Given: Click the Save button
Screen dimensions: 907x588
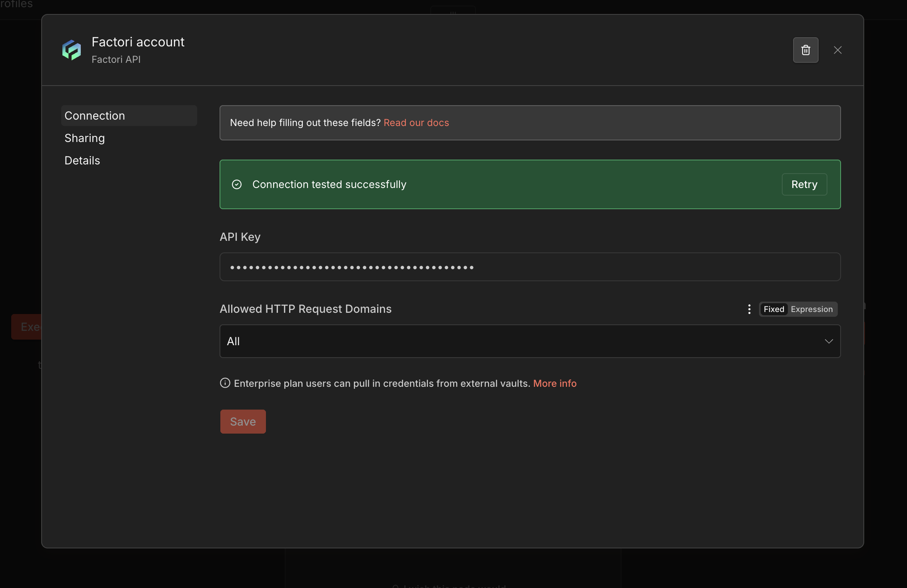Looking at the screenshot, I should coord(243,422).
